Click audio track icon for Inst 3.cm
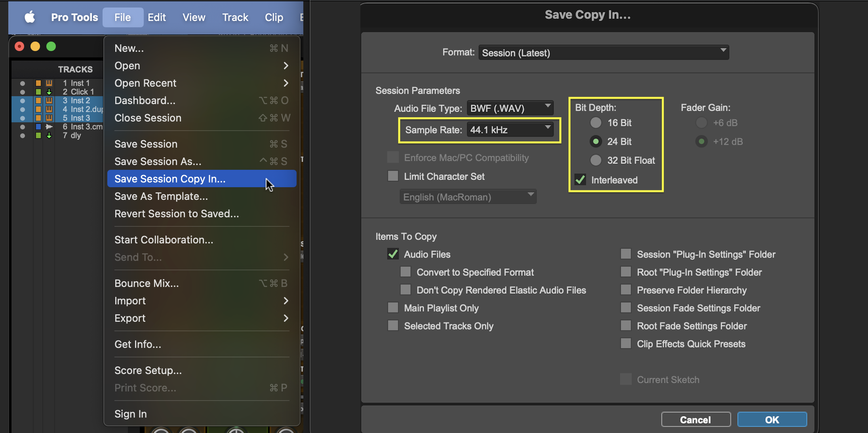The height and width of the screenshot is (433, 868). tap(49, 127)
